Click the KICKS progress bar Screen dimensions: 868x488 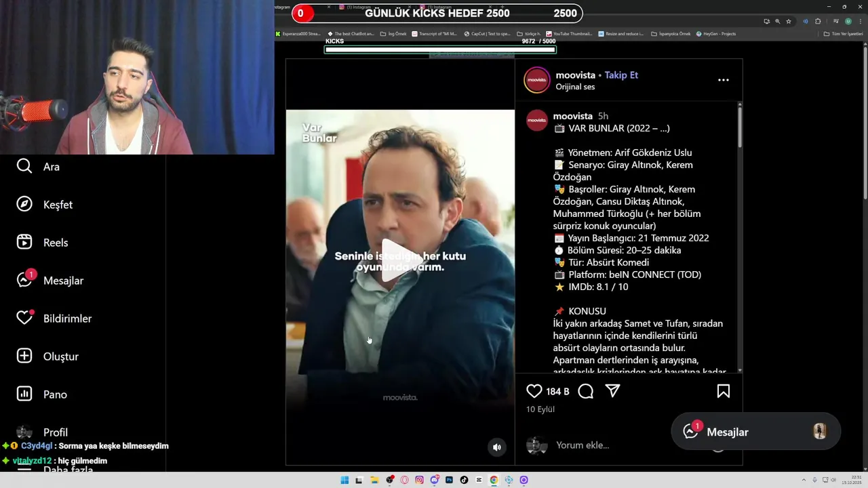click(x=440, y=49)
